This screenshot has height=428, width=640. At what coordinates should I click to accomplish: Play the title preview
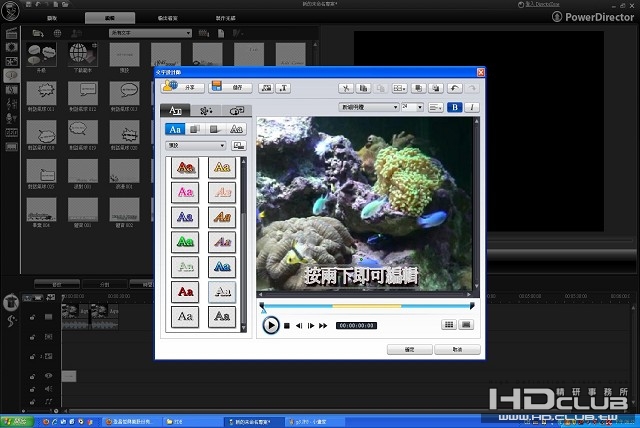coord(270,326)
